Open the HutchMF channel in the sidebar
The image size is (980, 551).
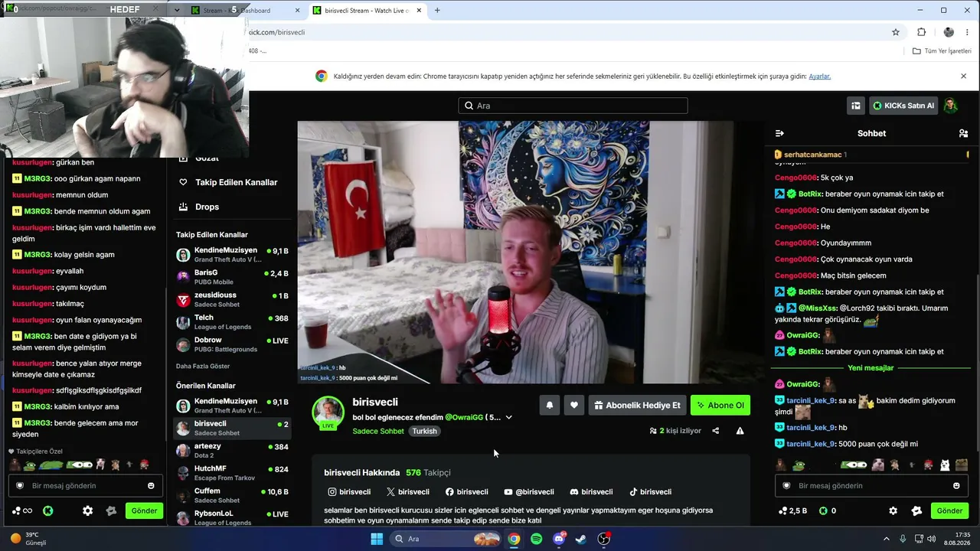(232, 473)
